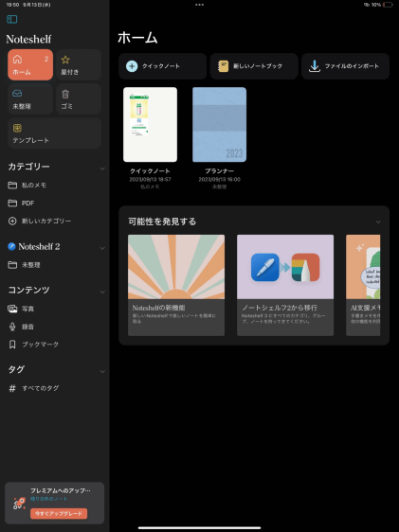Click the inbox tray icon
This screenshot has height=532, width=399.
[17, 94]
